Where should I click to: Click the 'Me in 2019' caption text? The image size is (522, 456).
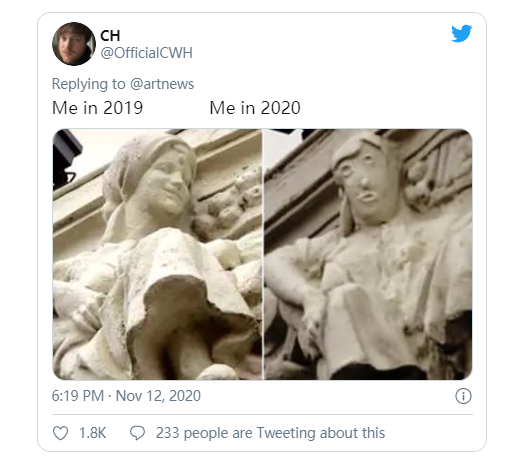click(97, 108)
